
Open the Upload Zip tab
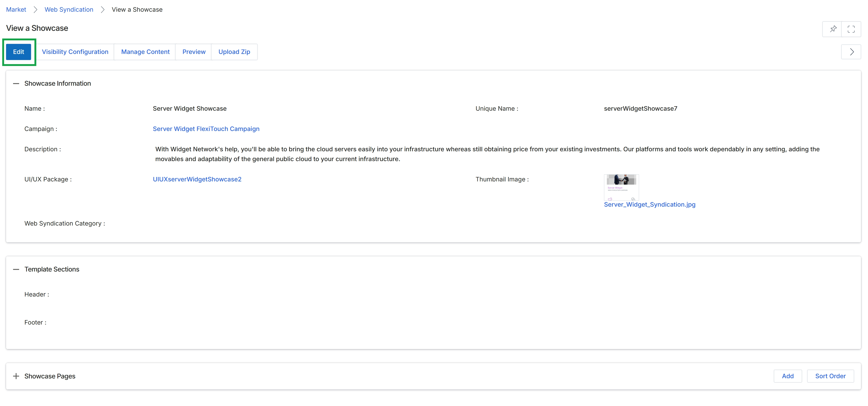coord(234,52)
